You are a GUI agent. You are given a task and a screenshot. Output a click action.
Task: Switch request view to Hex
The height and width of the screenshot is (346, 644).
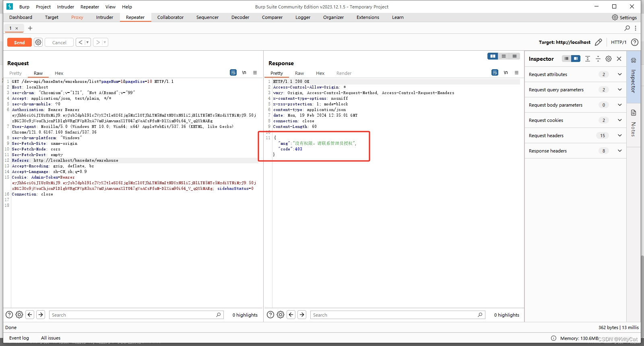59,73
